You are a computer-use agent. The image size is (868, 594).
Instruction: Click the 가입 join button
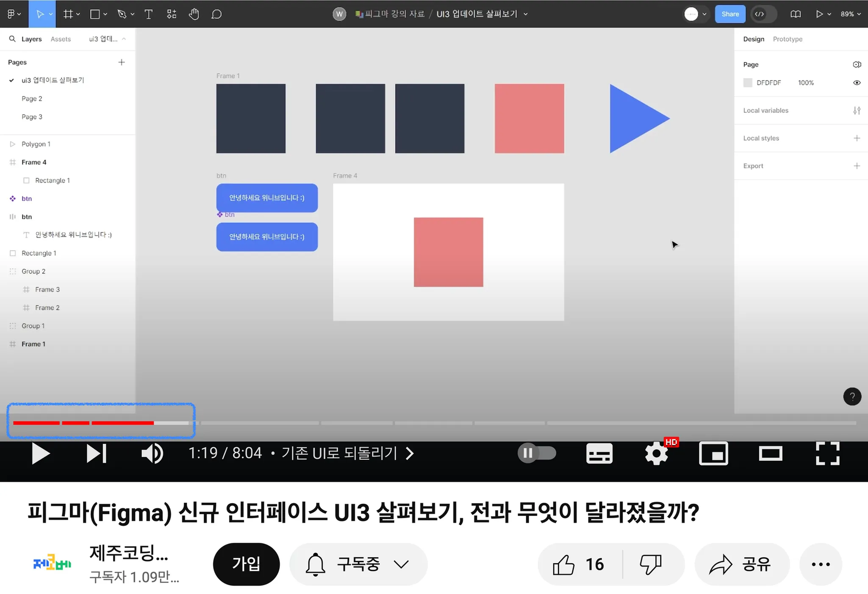click(246, 564)
